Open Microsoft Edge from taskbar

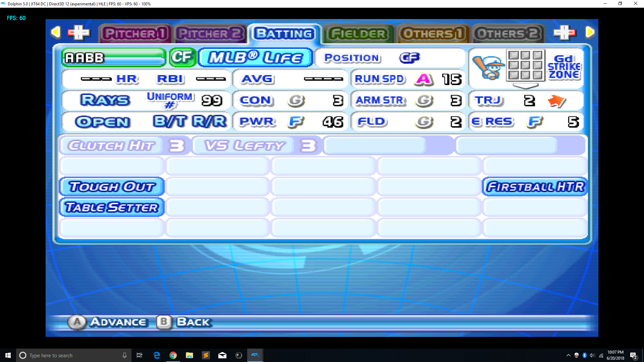[157, 355]
